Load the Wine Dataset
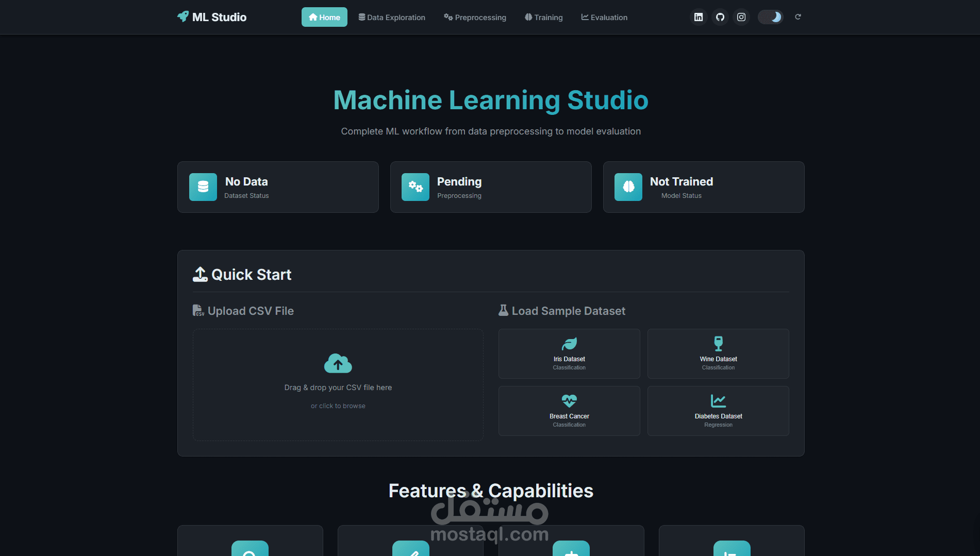980x556 pixels. pos(718,353)
